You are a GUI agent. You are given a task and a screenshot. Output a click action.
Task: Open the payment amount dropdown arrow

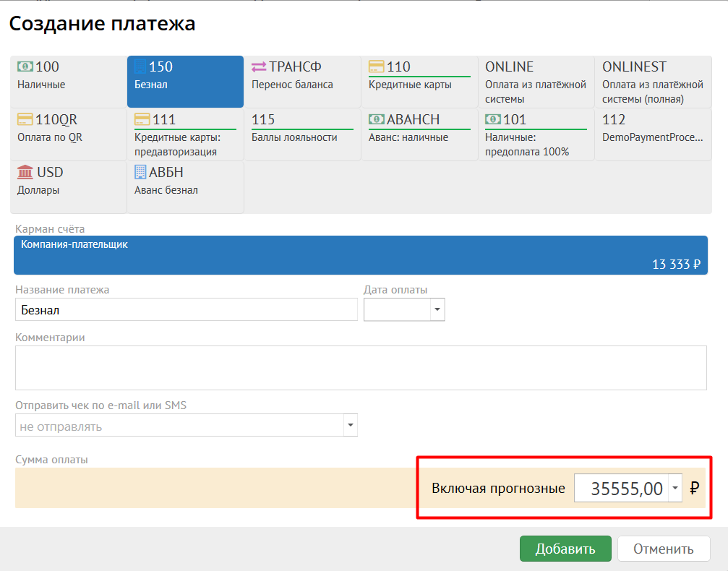[675, 489]
